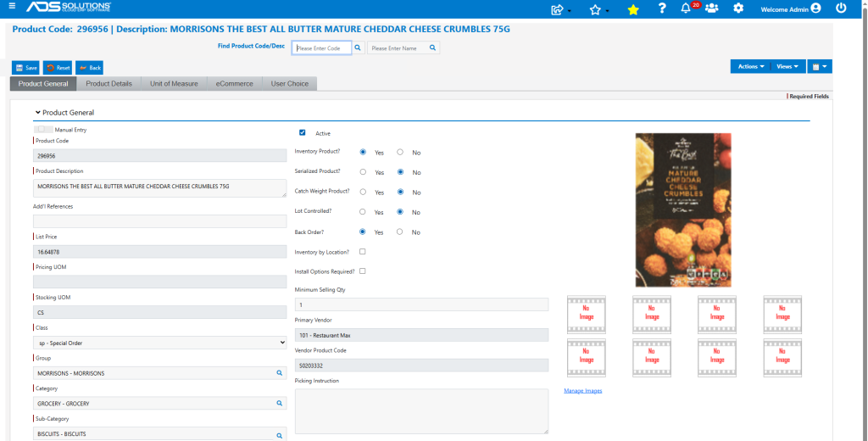Open the clipboard icon dropdown
Image resolution: width=868 pixels, height=441 pixels.
pyautogui.click(x=820, y=66)
